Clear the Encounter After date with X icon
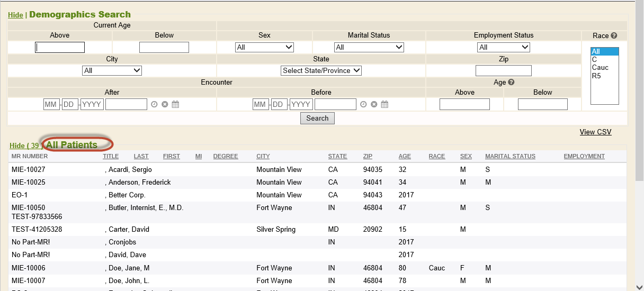Viewport: 644px width, 291px height. coord(165,104)
